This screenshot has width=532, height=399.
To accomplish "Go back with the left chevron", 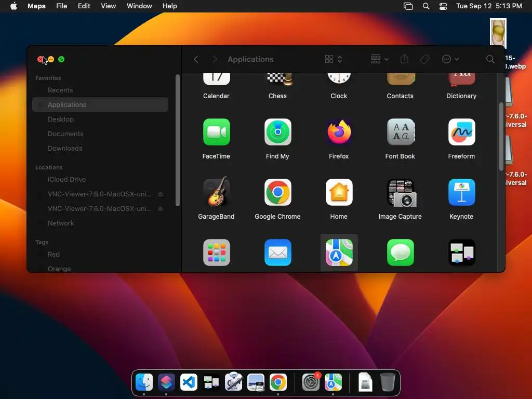I will pyautogui.click(x=196, y=59).
